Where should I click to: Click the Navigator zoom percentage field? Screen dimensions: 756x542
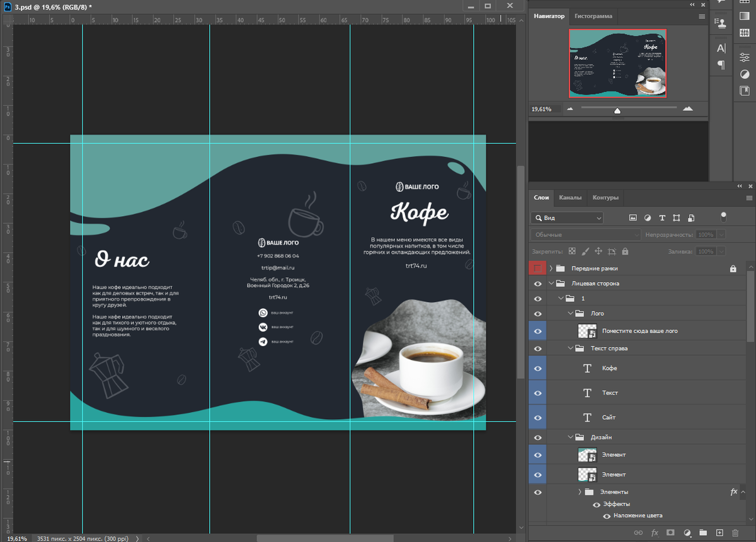[x=546, y=109]
